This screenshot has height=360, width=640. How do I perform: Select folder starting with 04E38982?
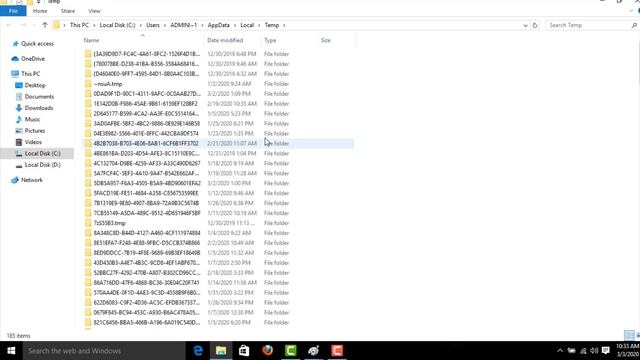point(146,133)
